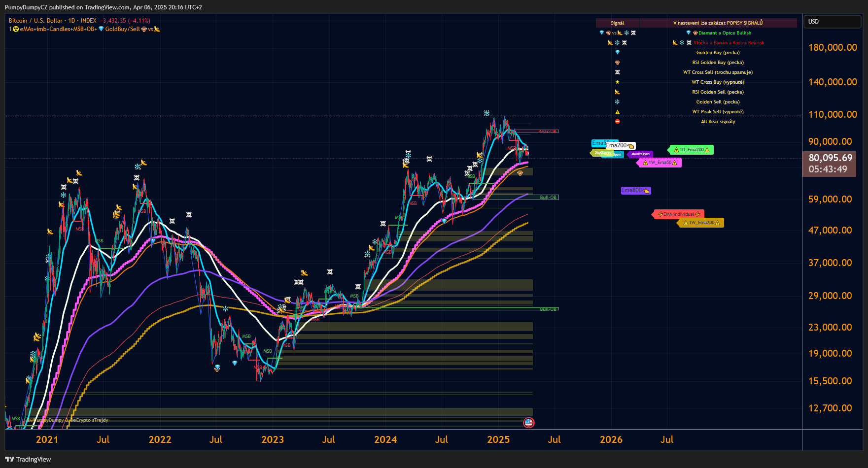868x468 pixels.
Task: Click the no-entry icon beside All Bear signály
Action: (x=617, y=122)
